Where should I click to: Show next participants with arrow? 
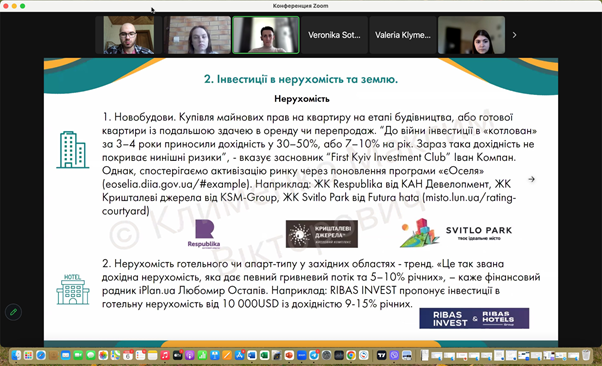(514, 35)
